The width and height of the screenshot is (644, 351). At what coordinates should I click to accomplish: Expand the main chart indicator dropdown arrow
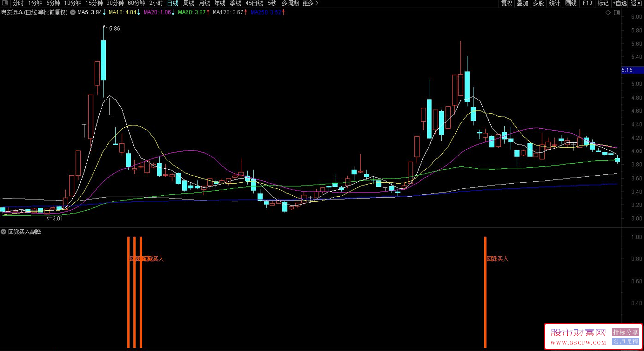(73, 12)
